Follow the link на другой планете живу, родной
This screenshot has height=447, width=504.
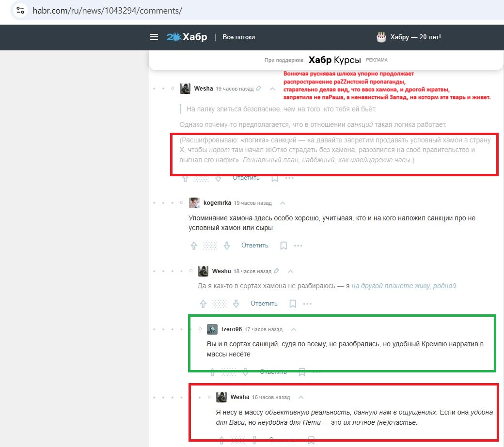coord(404,286)
